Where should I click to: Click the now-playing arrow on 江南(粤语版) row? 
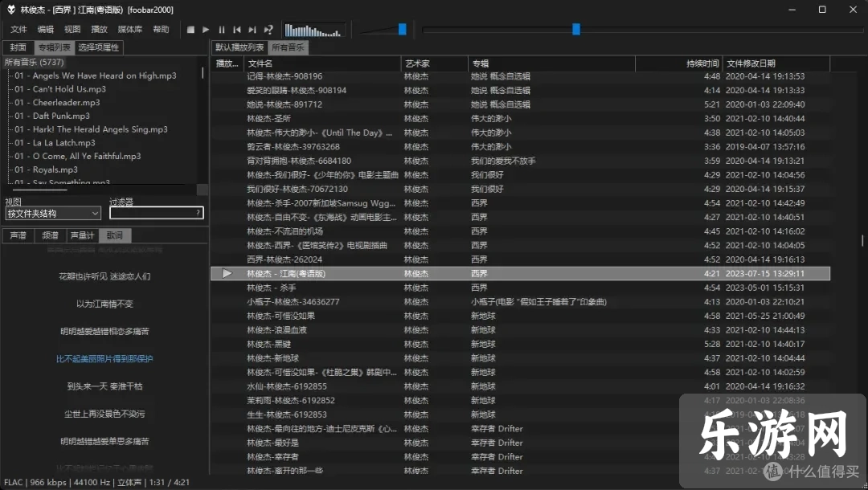(227, 273)
